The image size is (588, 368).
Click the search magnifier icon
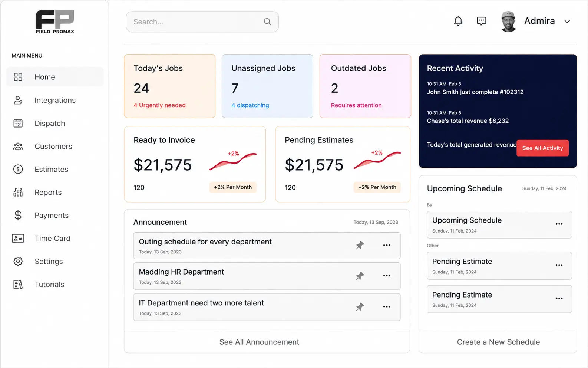(267, 22)
